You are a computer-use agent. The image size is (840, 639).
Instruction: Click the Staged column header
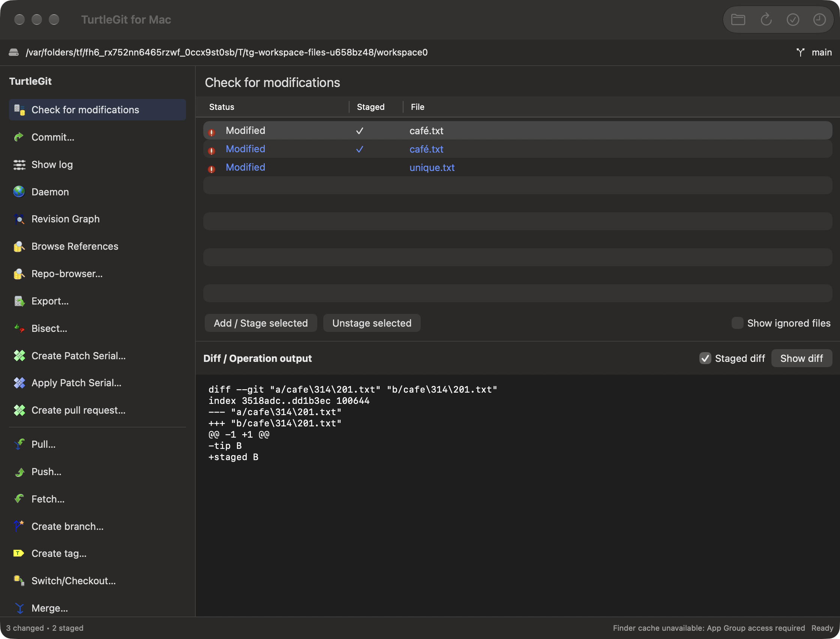coord(370,107)
